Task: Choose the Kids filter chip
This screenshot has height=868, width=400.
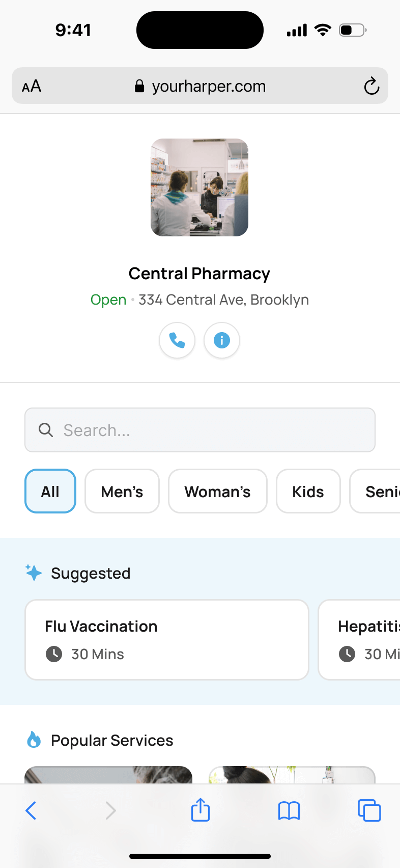Action: click(x=308, y=491)
